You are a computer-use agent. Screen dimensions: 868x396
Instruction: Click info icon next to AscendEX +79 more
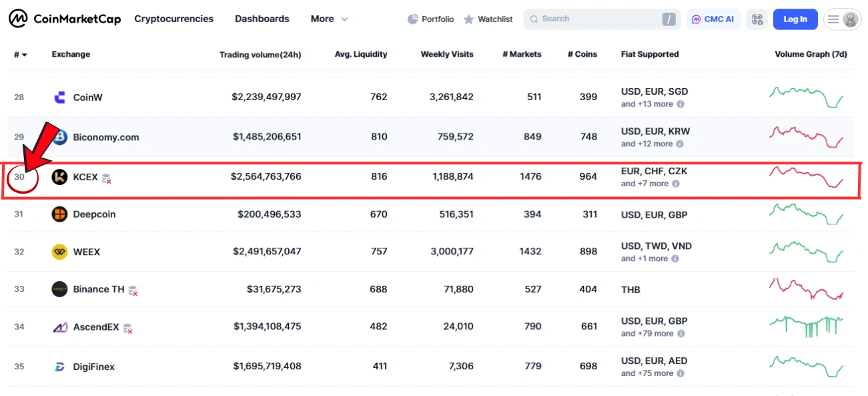681,333
